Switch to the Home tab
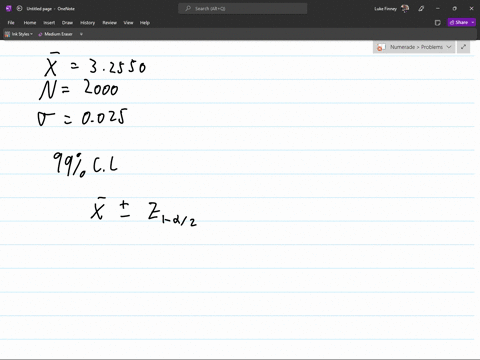480x360 pixels. pos(30,23)
